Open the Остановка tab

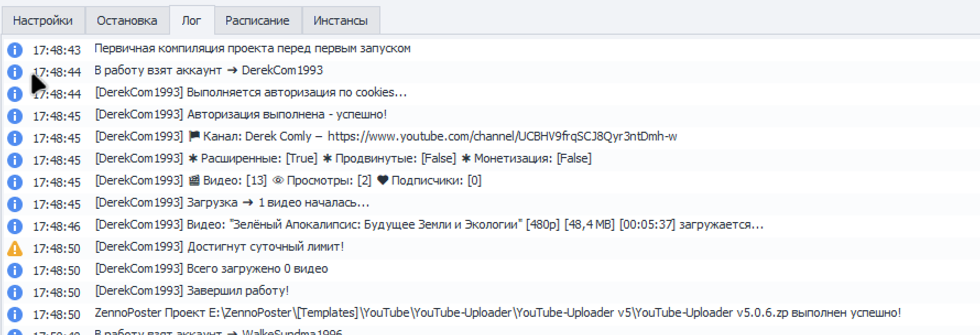coord(127,20)
